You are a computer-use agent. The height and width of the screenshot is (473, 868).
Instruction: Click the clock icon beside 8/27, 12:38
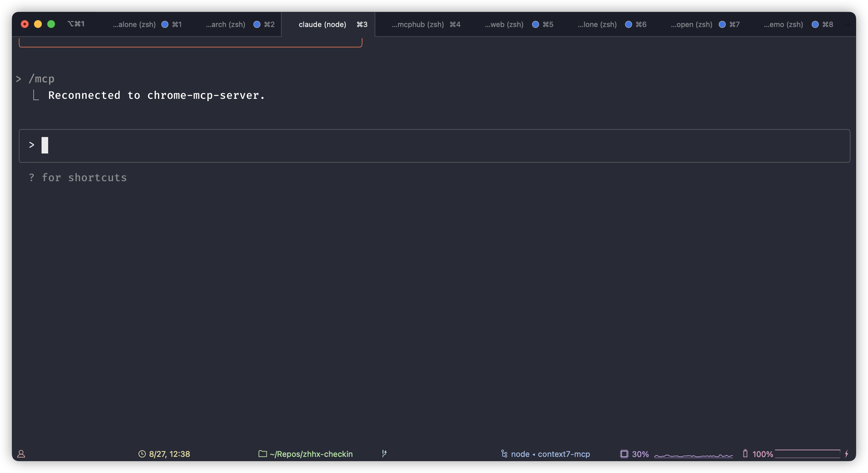tap(142, 454)
